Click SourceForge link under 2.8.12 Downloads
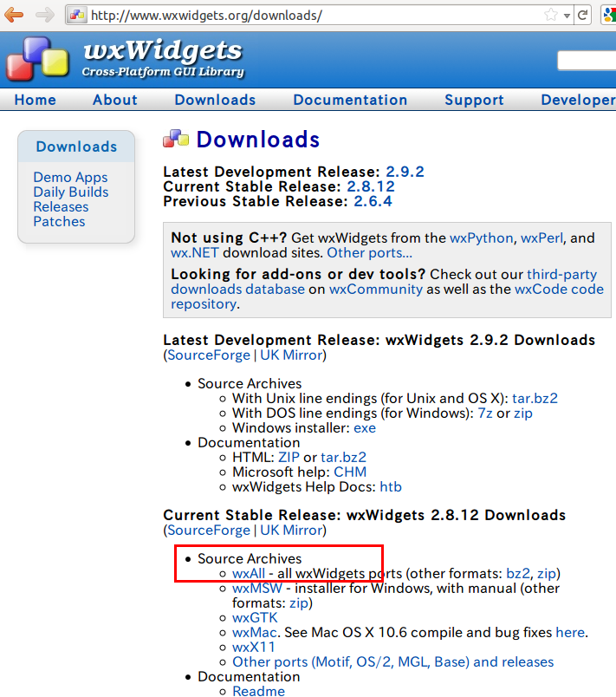Viewport: 616px width, 697px height. (209, 530)
